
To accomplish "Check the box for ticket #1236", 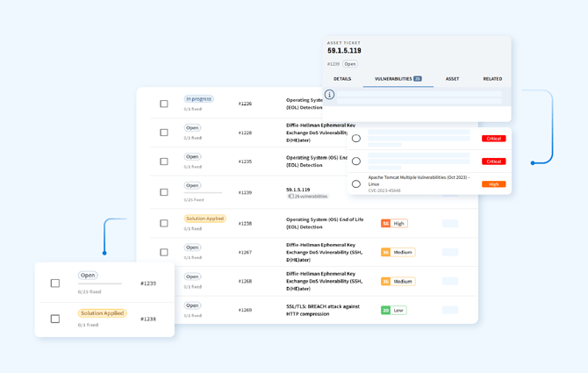I will tap(164, 104).
